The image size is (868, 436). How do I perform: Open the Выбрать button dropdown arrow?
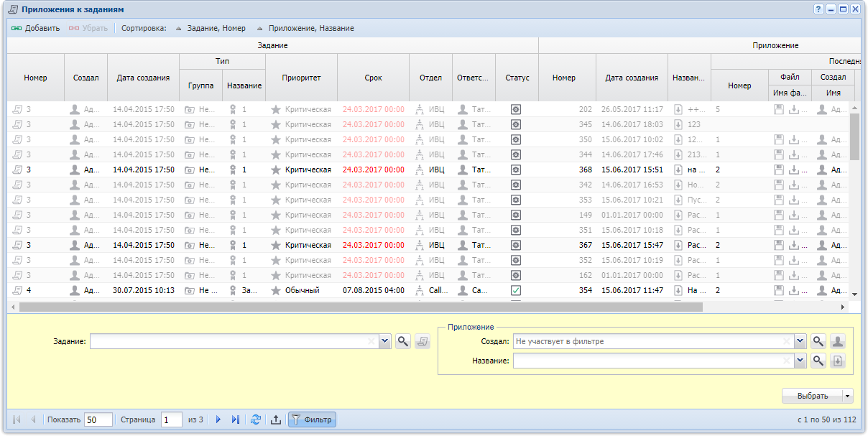click(848, 396)
